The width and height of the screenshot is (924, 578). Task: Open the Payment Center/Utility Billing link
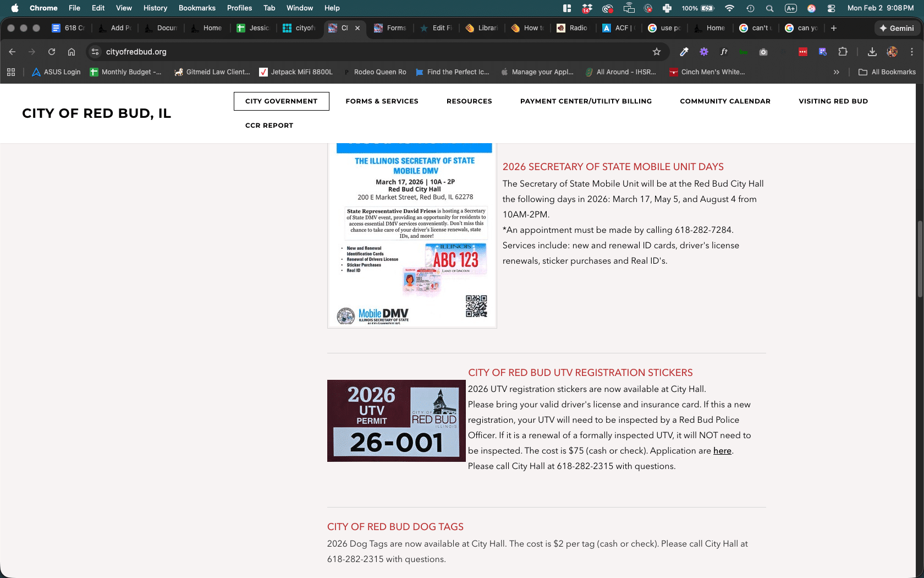[586, 101]
